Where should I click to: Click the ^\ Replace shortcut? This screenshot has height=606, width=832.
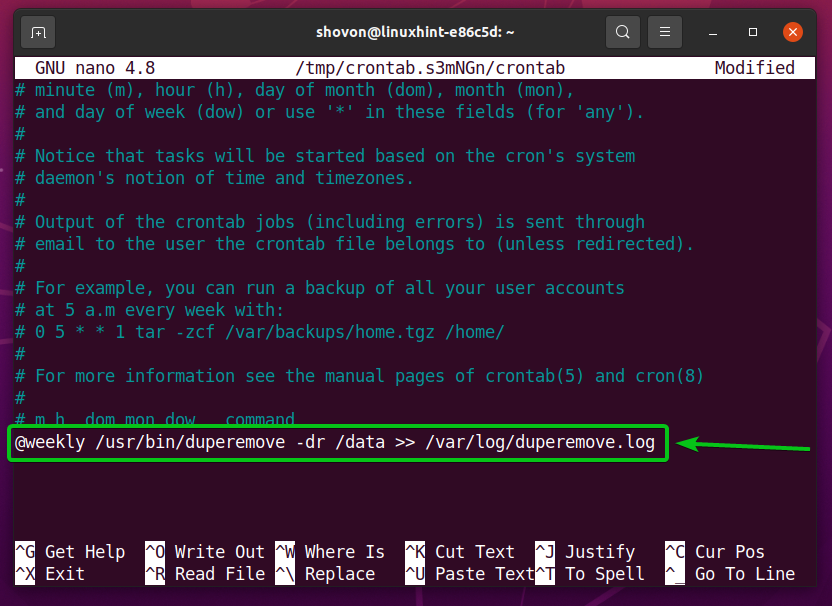(x=325, y=574)
